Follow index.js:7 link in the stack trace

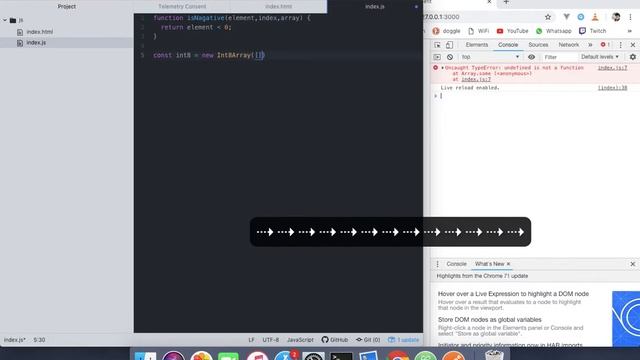pos(476,79)
